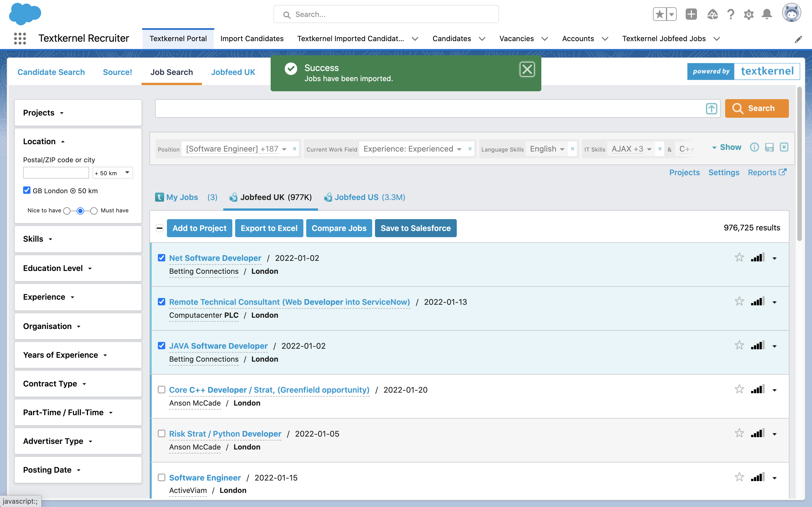This screenshot has width=812, height=507.
Task: Click the favorite star icon on Risk Strat / Python Developer
Action: tap(740, 433)
